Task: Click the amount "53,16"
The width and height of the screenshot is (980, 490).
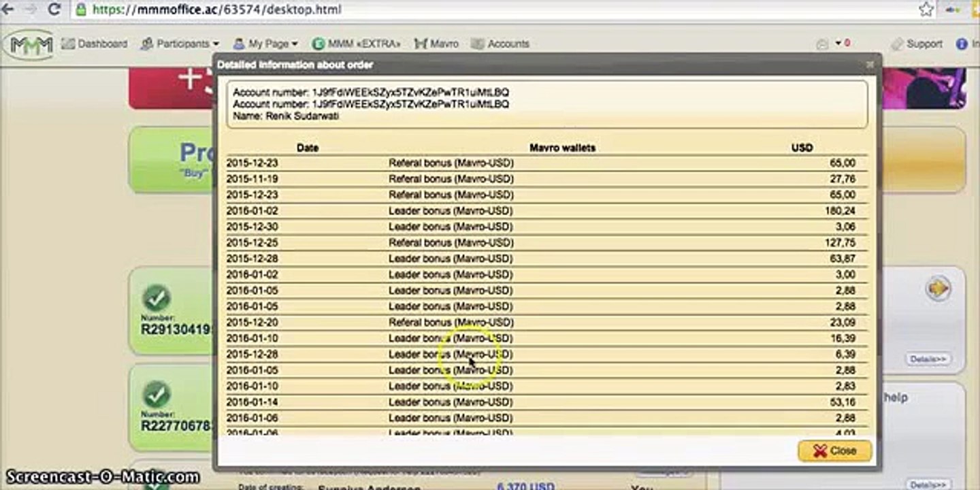Action: tap(843, 402)
